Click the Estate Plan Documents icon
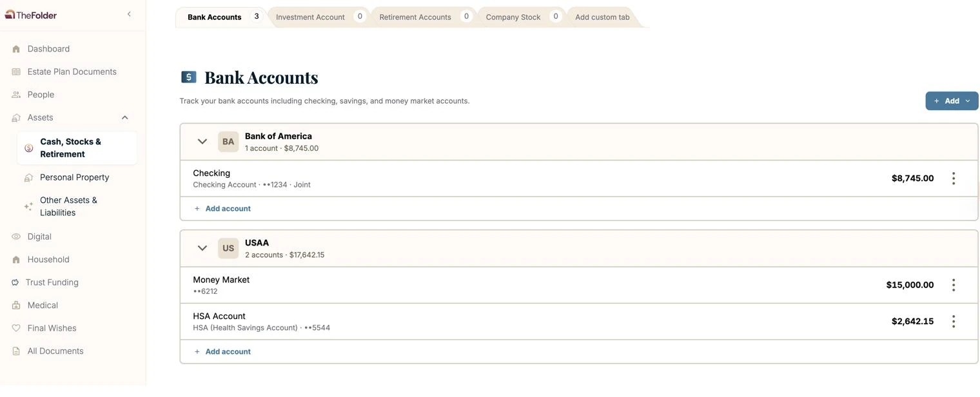Image resolution: width=980 pixels, height=397 pixels. click(16, 72)
